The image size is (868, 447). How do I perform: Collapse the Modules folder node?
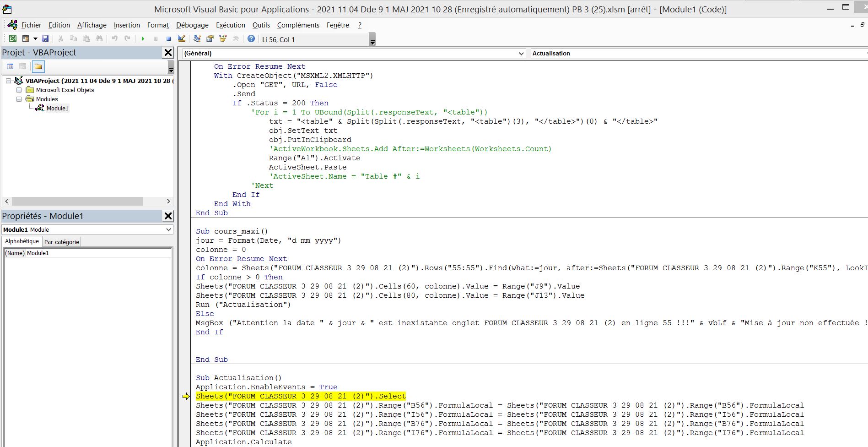point(19,99)
